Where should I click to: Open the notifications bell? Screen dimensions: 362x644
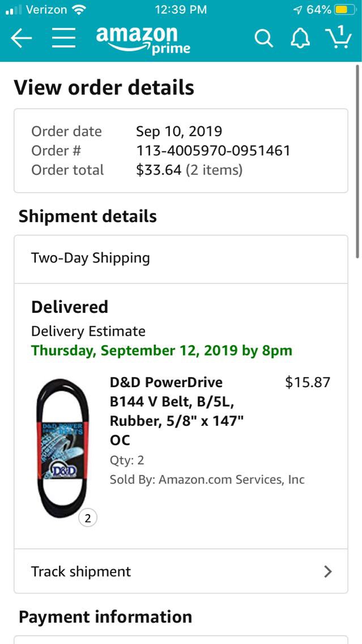[x=300, y=38]
